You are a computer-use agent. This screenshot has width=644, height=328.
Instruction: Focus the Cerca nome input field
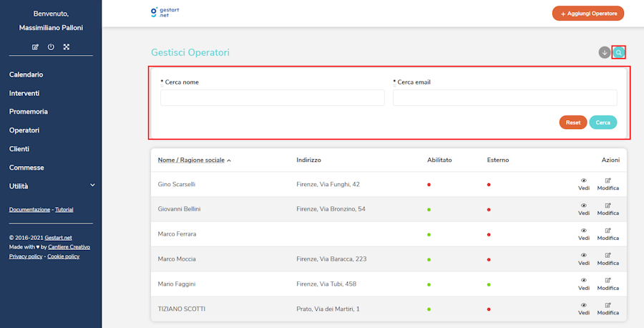click(x=272, y=97)
